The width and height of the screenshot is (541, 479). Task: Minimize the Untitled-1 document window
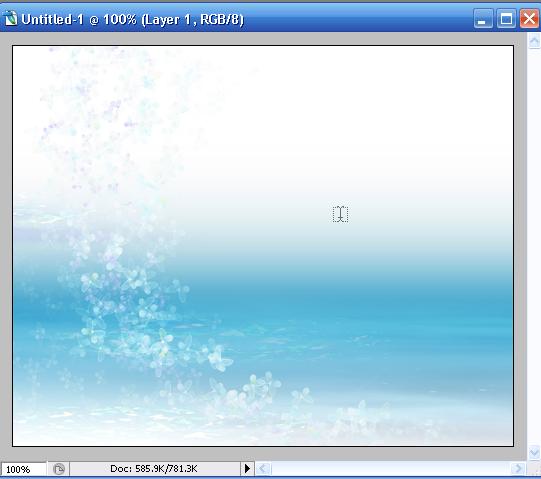(x=483, y=18)
